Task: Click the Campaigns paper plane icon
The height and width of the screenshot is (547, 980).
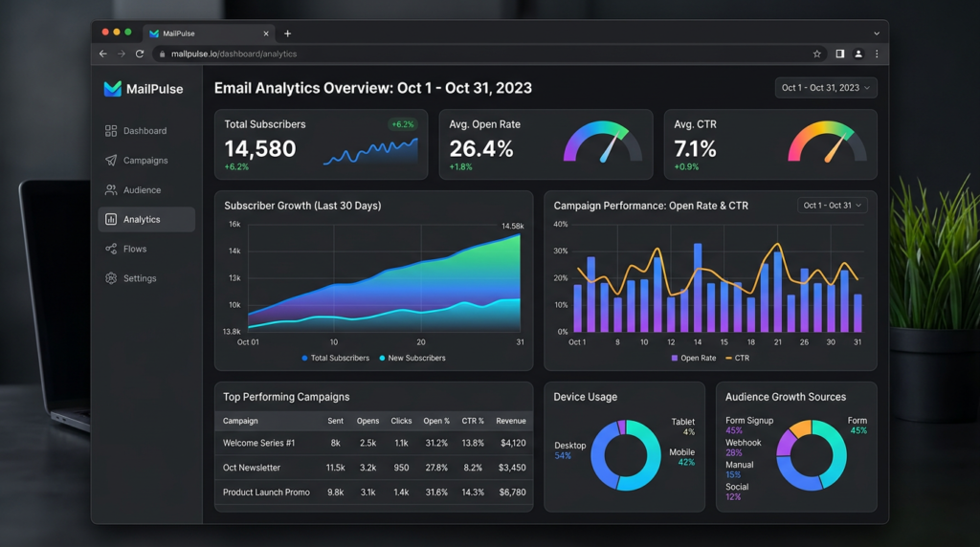Action: pyautogui.click(x=111, y=161)
